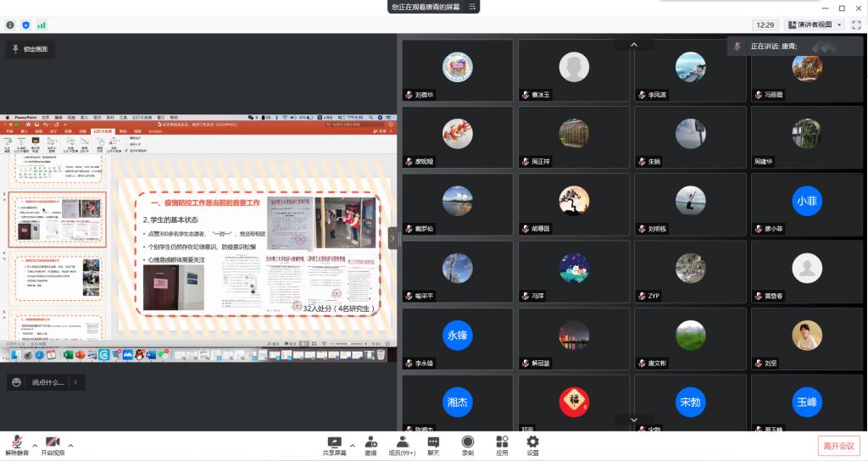
Task: Expand video options arrow beside camera
Action: (x=70, y=445)
